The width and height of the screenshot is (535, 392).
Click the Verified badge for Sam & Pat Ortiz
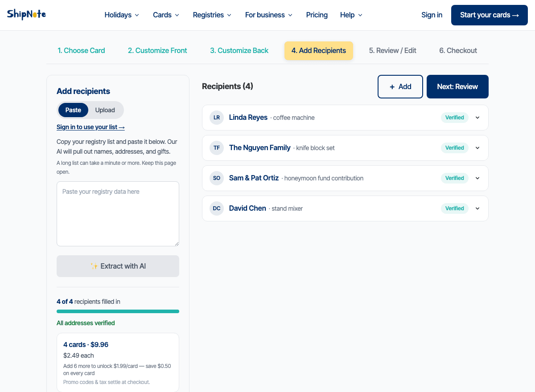click(x=455, y=178)
